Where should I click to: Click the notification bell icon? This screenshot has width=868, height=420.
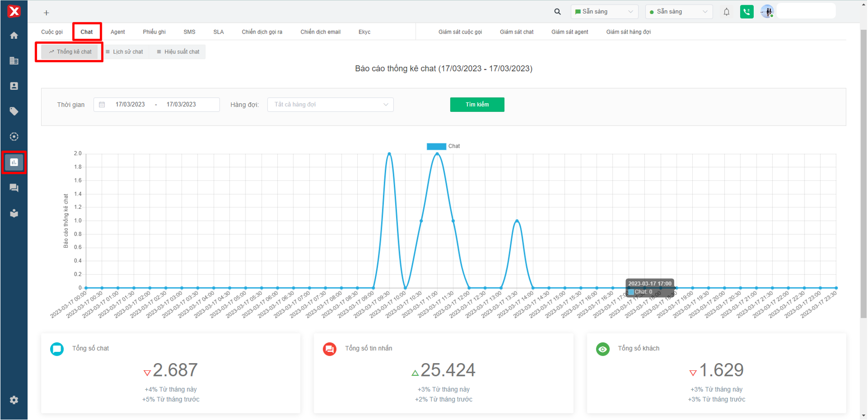(726, 12)
